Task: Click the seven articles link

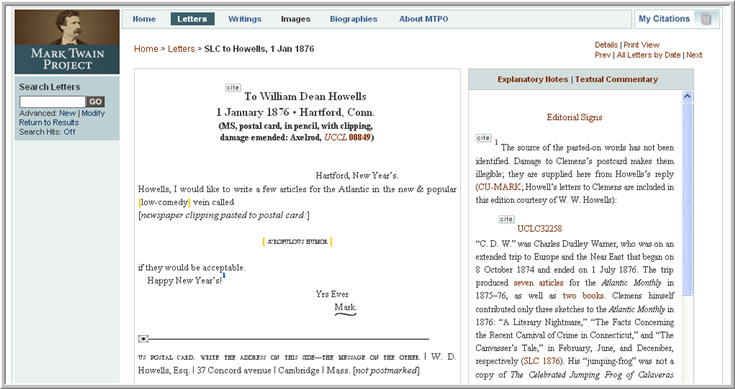Action: click(539, 283)
